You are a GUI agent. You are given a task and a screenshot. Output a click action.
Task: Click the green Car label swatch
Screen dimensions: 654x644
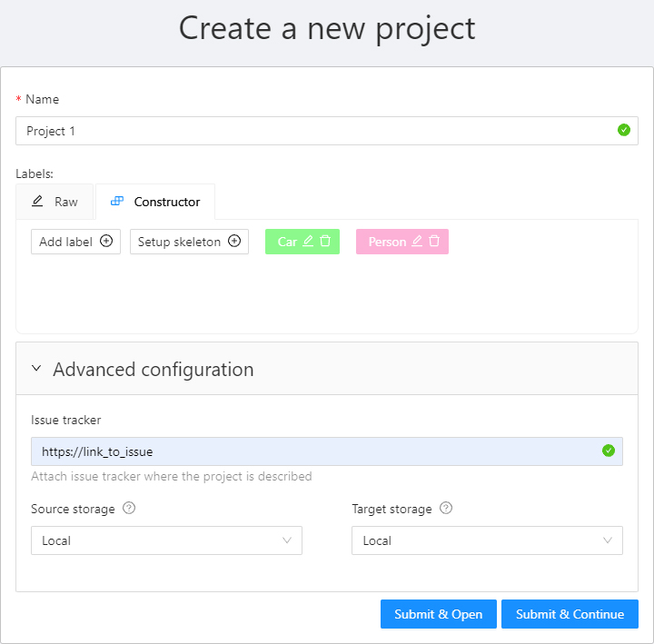(x=286, y=242)
